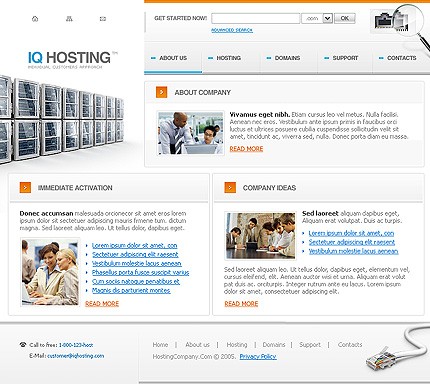Go to the Support navigation tab
The height and width of the screenshot is (384, 430).
(345, 58)
